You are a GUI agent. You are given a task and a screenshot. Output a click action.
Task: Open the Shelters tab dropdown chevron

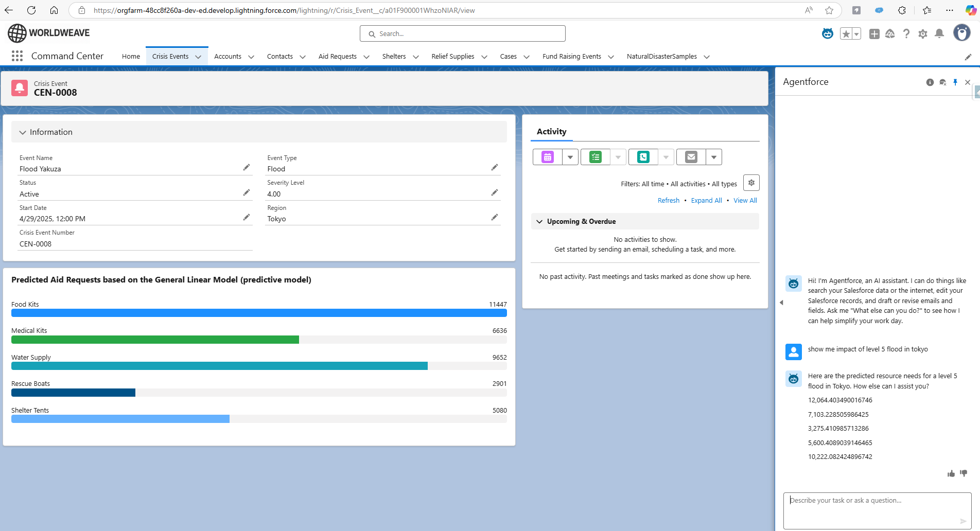click(416, 57)
